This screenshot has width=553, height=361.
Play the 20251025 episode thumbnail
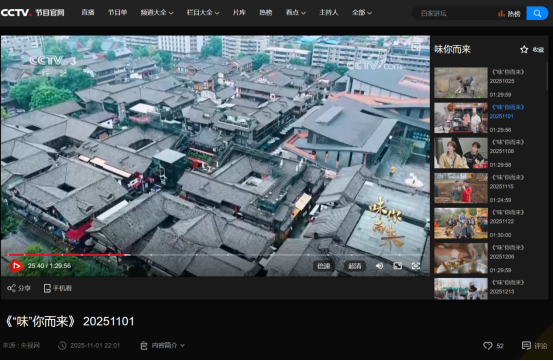click(x=461, y=83)
